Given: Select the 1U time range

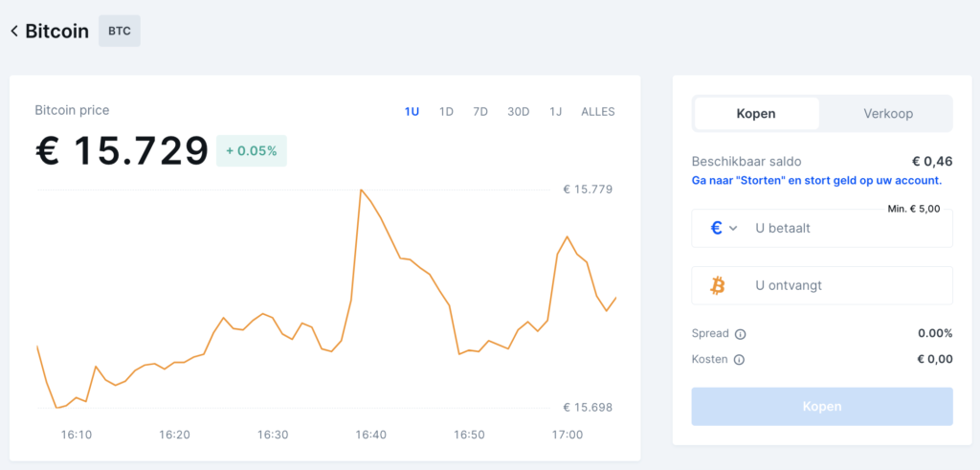Looking at the screenshot, I should point(412,112).
